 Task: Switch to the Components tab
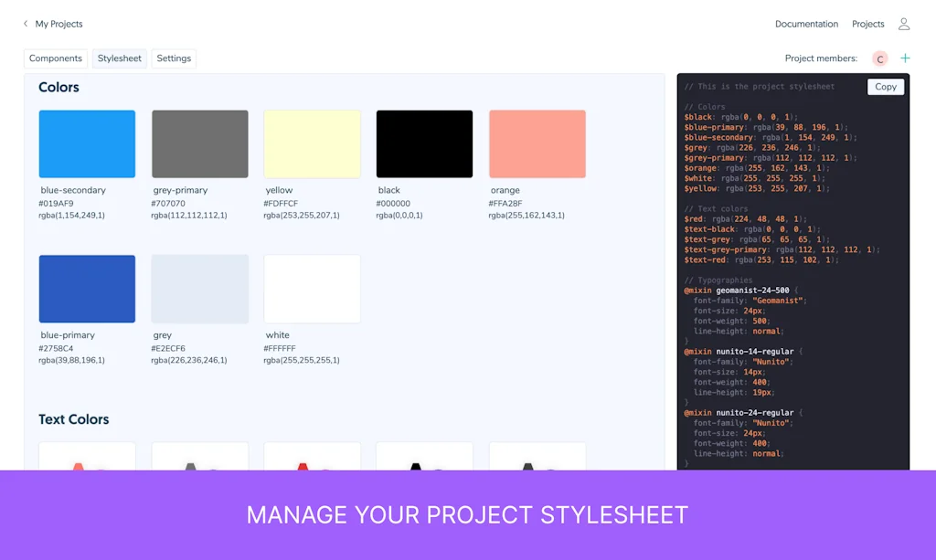point(56,58)
